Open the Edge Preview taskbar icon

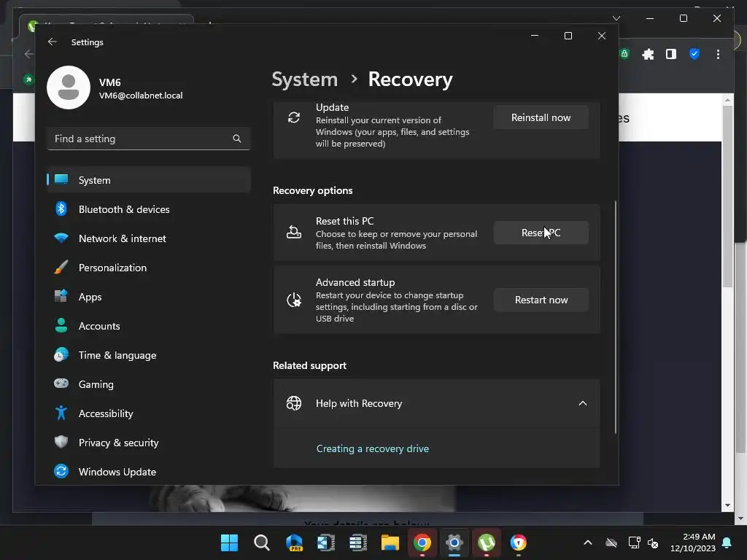coord(294,542)
